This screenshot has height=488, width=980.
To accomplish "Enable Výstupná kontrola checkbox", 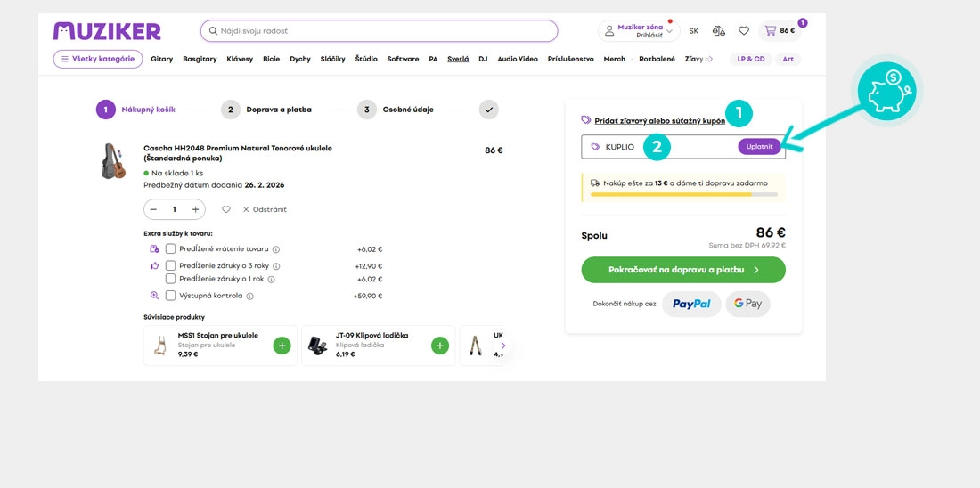I will point(171,296).
